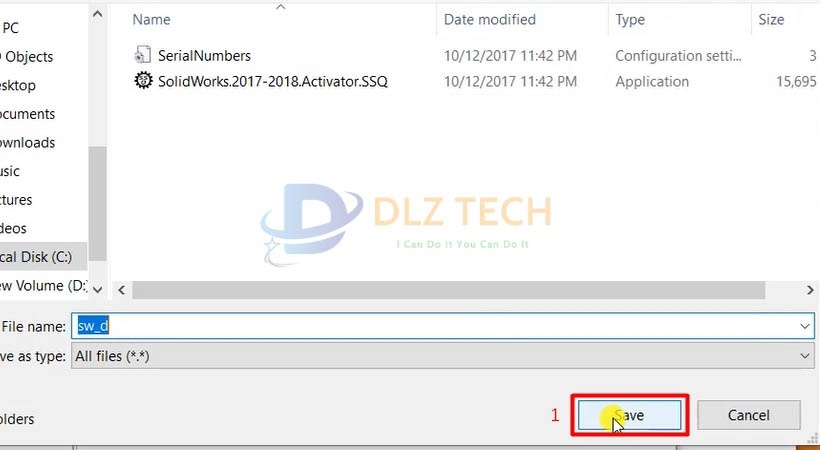Image resolution: width=820 pixels, height=450 pixels.
Task: Click the navigation pane scroll down arrow
Action: point(97,288)
